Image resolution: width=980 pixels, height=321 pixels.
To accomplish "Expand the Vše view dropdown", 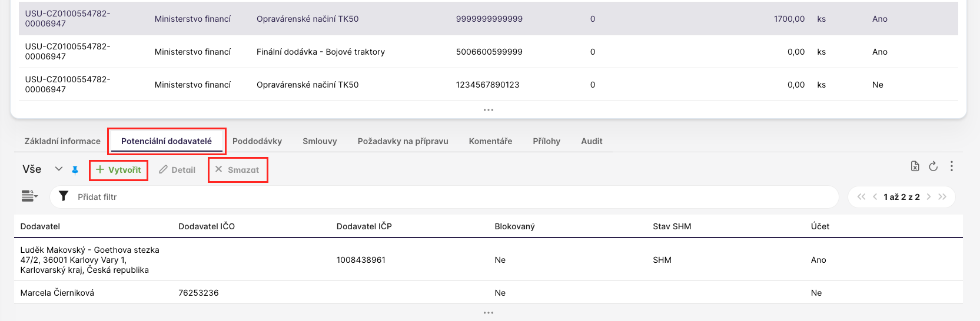I will (58, 169).
